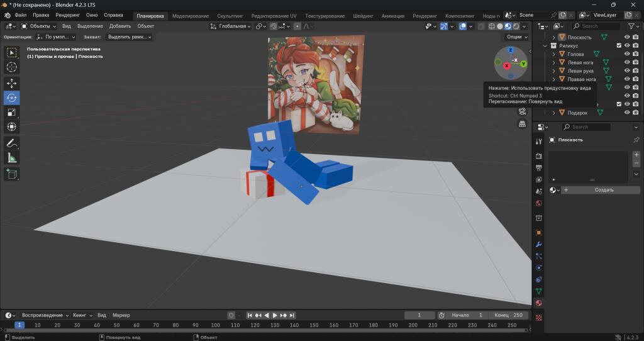Expand the Левая нога tree item

553,62
